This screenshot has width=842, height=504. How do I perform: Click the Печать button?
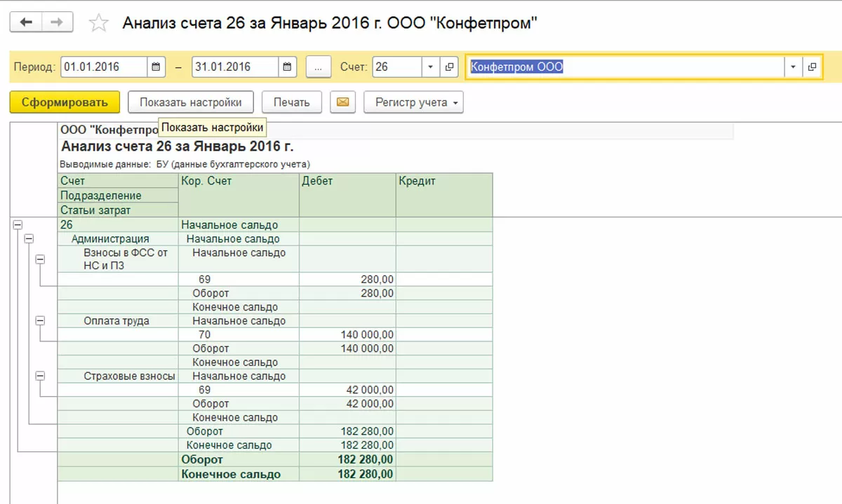[x=292, y=102]
